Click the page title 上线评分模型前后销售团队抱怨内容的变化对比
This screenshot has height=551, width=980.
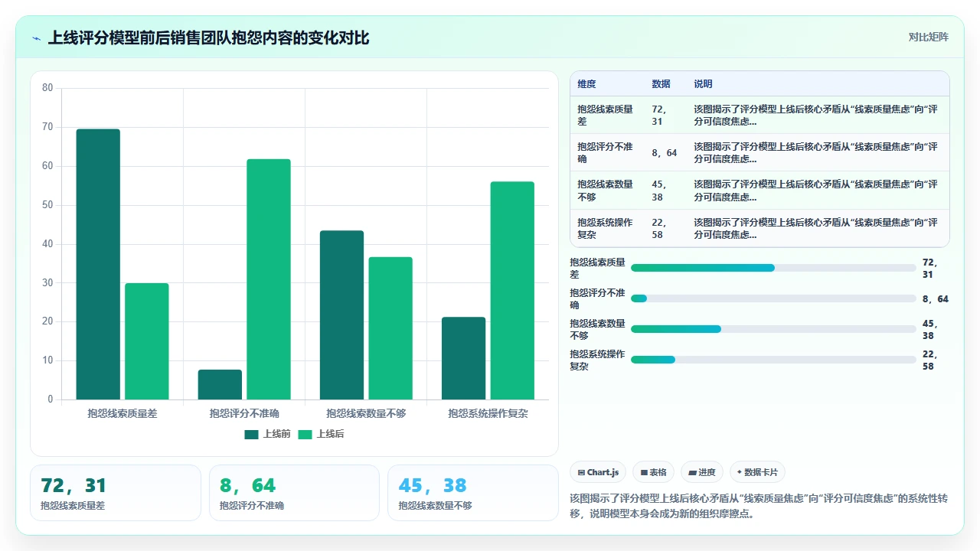[208, 38]
